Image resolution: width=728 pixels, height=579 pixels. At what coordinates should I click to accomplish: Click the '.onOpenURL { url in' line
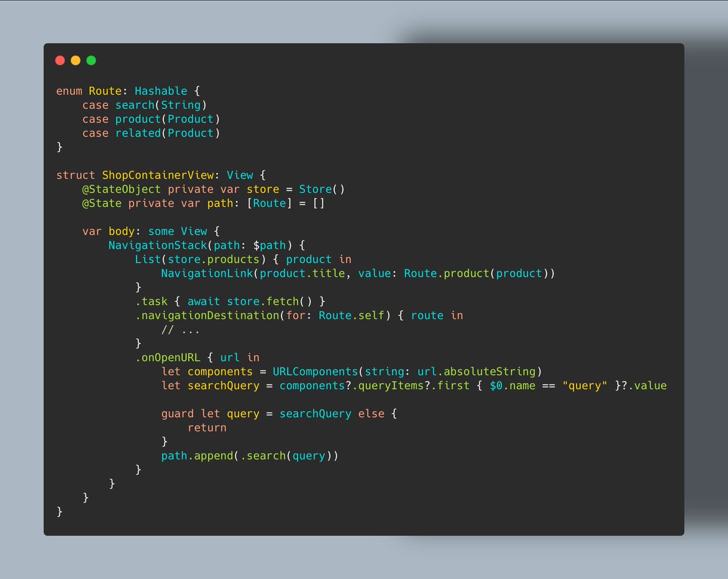[197, 357]
